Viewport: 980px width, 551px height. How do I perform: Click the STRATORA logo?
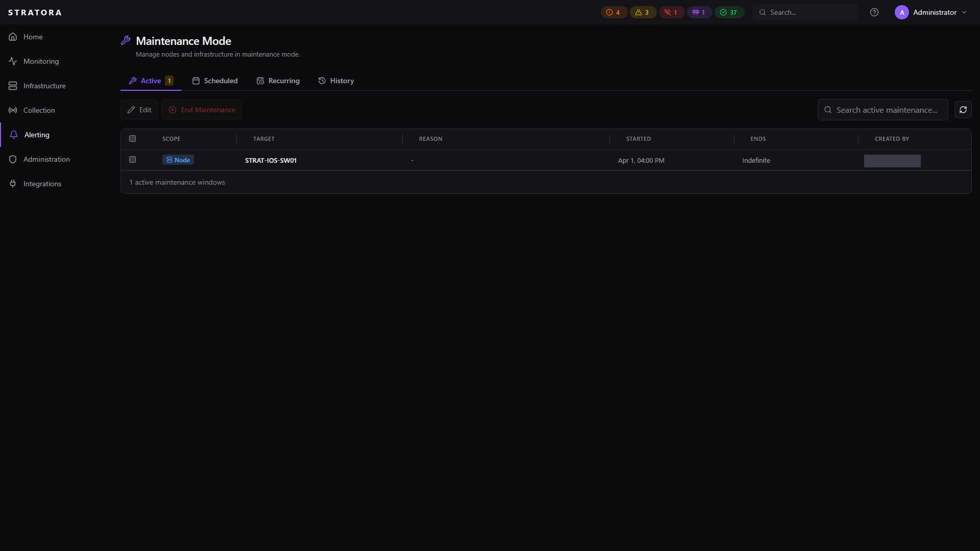35,12
